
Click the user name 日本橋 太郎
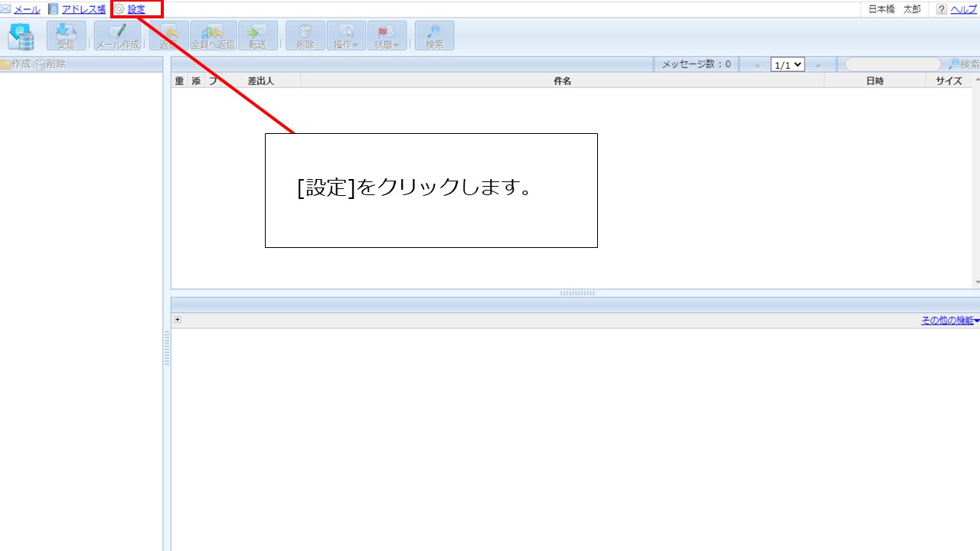(x=894, y=9)
